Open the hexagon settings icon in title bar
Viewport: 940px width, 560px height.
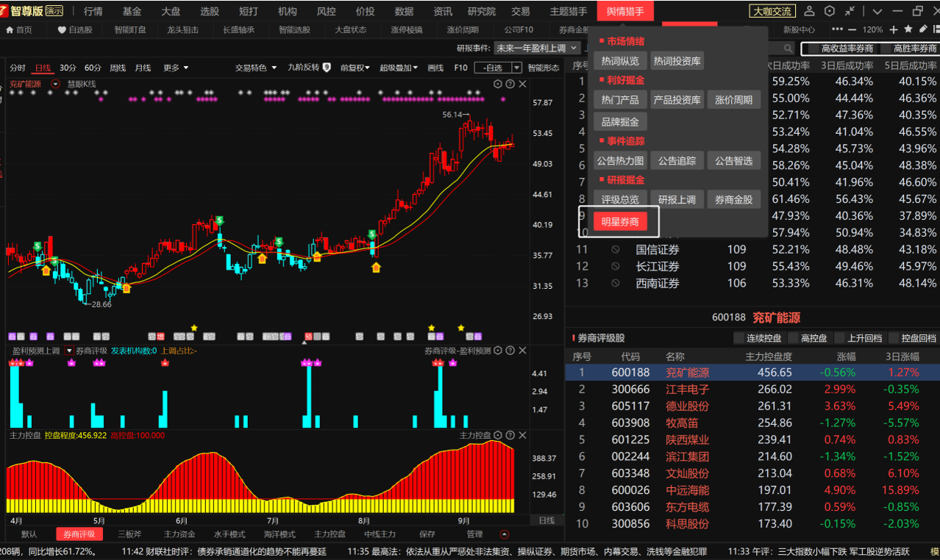pyautogui.click(x=830, y=11)
